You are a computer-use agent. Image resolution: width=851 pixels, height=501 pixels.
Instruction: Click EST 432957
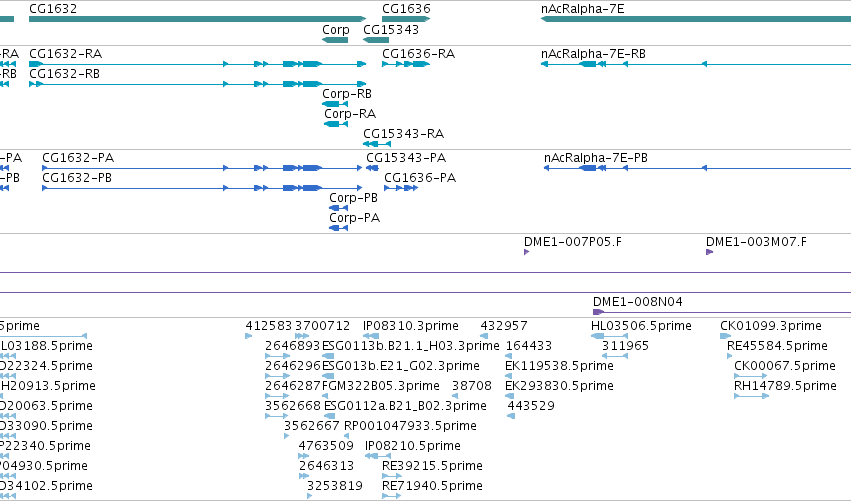coord(504,326)
